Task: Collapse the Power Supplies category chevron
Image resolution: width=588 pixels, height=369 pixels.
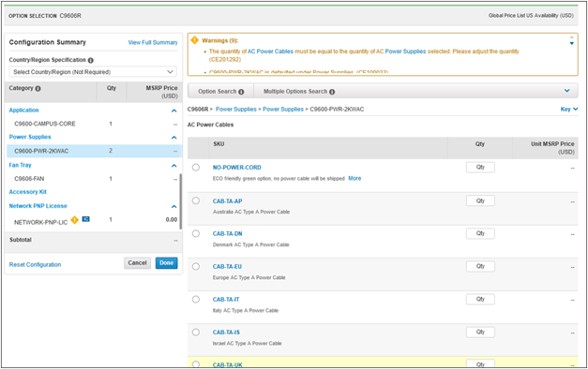Action: pyautogui.click(x=174, y=138)
